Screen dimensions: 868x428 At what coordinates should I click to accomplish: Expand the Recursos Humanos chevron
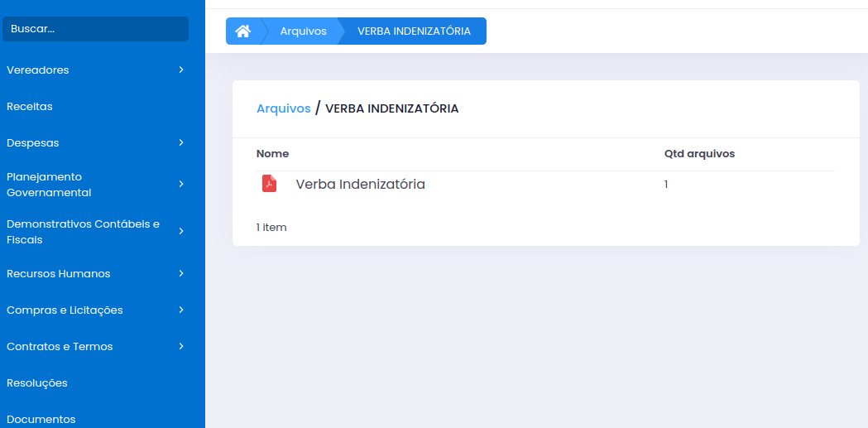coord(180,273)
